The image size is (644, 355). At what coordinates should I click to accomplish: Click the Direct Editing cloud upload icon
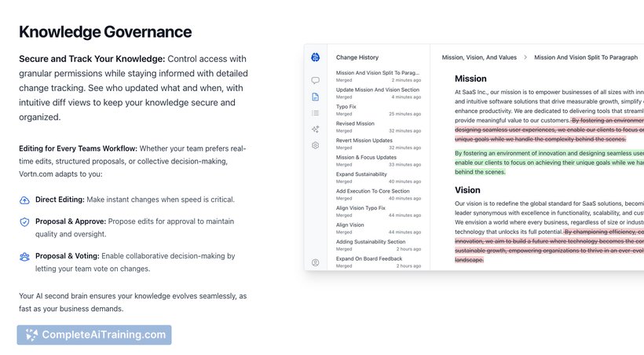pos(24,200)
